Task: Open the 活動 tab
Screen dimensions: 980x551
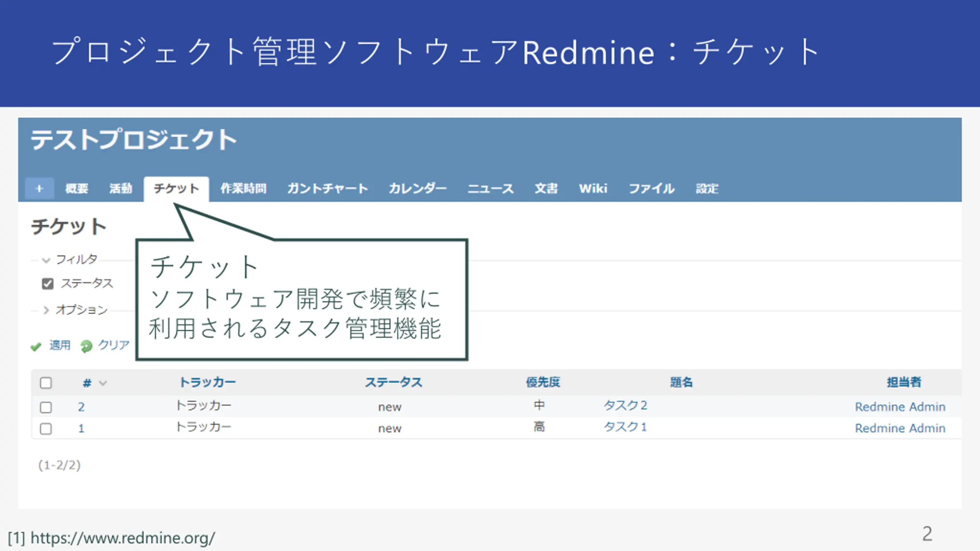Action: (x=121, y=188)
